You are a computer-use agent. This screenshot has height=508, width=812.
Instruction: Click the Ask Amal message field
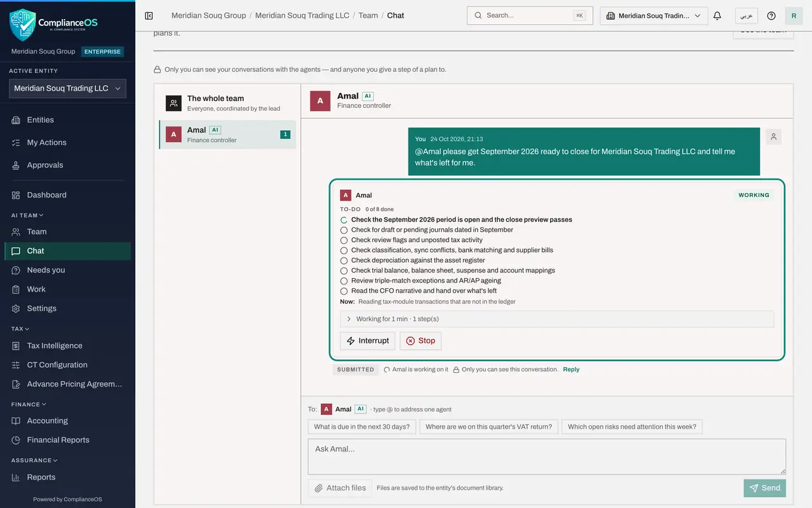(x=547, y=457)
